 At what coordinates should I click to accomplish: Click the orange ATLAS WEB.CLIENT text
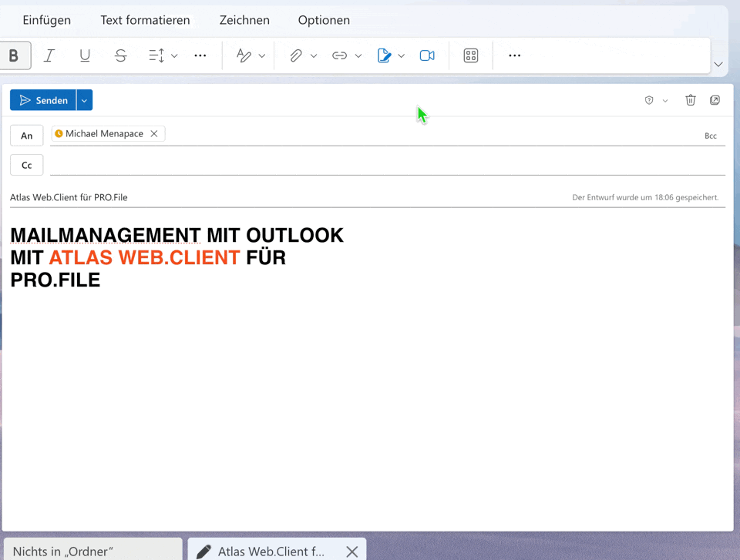[144, 257]
